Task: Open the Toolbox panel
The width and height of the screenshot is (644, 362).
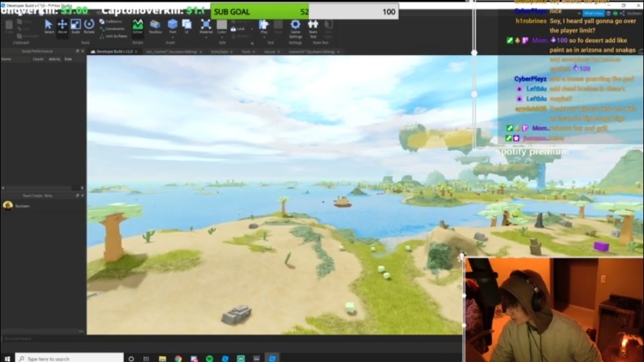Action: [155, 26]
